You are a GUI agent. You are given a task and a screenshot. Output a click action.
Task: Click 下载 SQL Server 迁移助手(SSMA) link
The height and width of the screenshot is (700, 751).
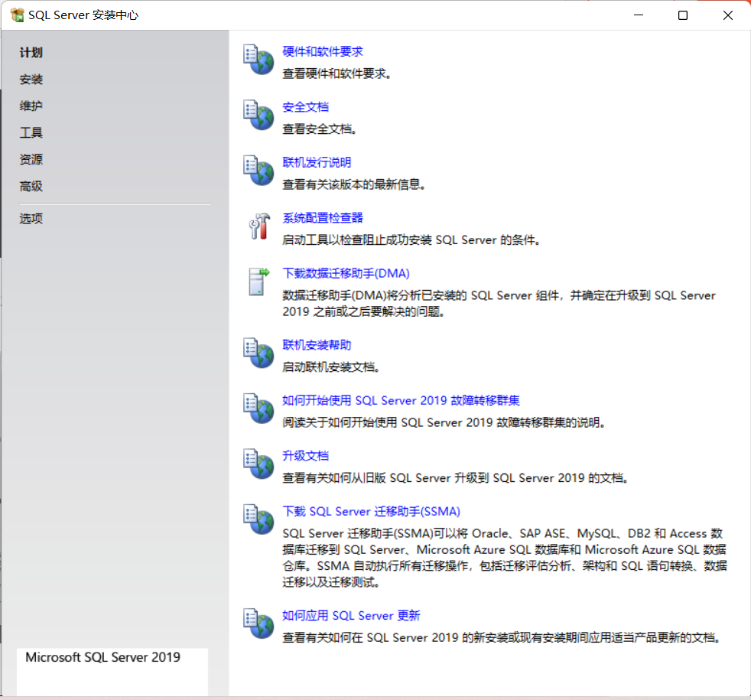click(371, 512)
